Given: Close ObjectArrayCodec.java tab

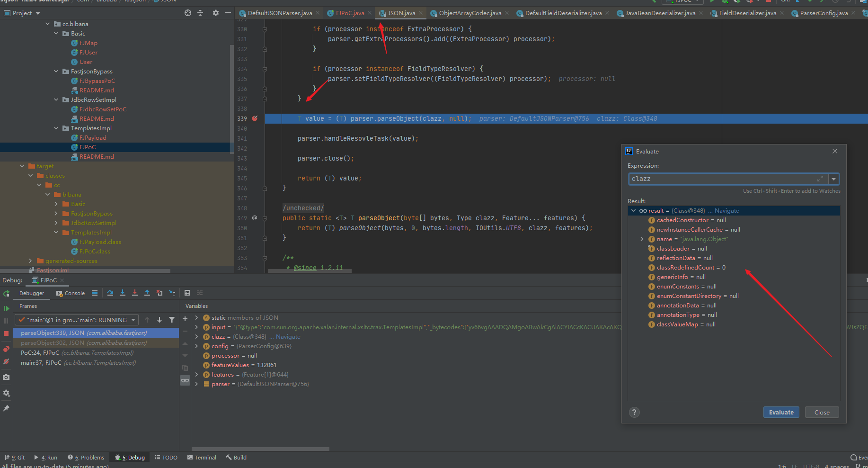Looking at the screenshot, I should 507,13.
